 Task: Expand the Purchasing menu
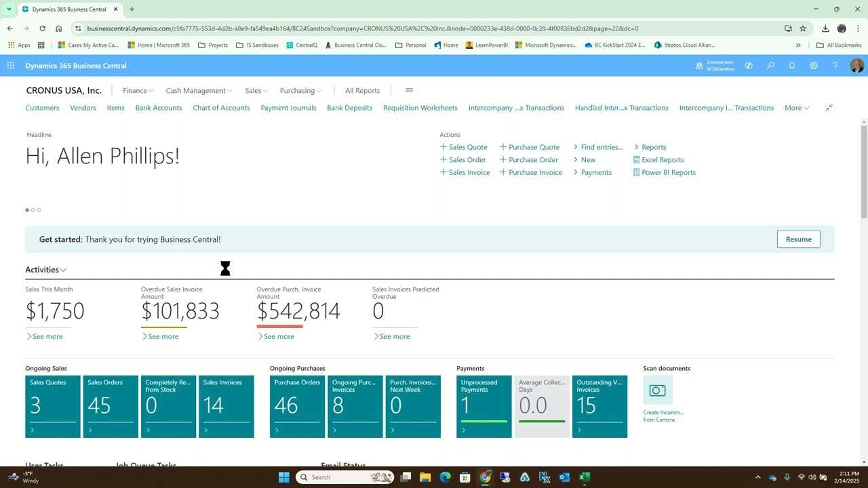coord(300,90)
